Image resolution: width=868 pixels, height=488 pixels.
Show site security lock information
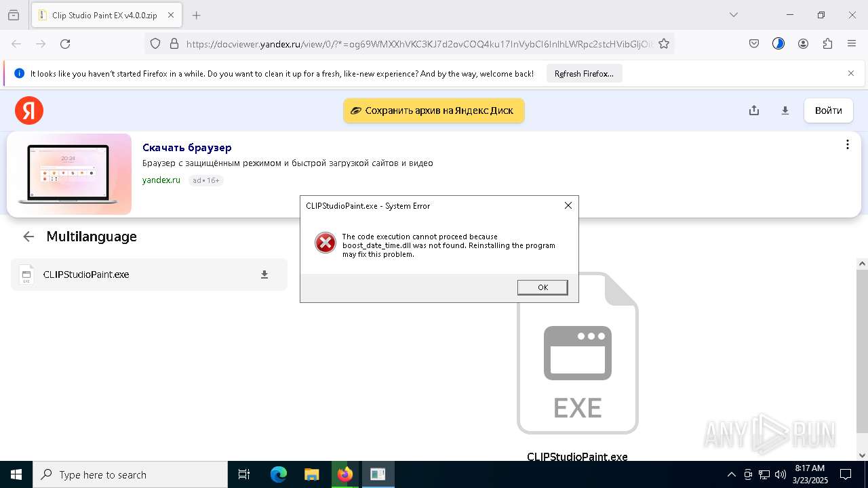pyautogui.click(x=174, y=43)
